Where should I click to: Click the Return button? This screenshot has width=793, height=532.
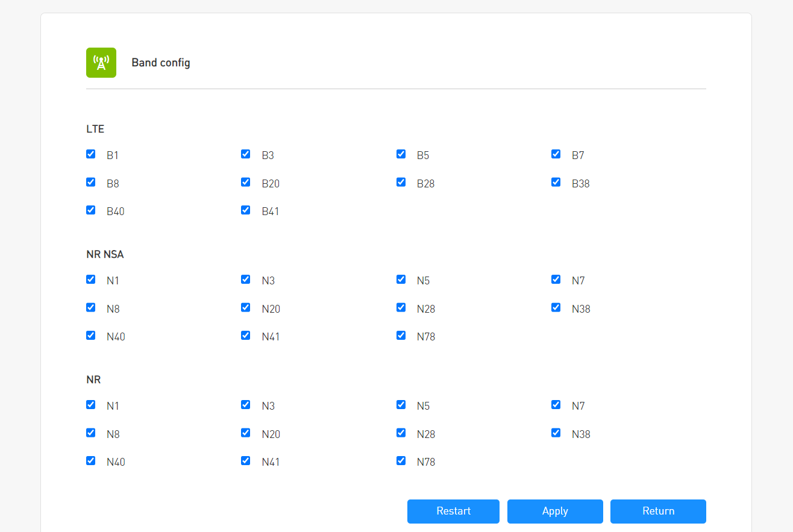658,512
